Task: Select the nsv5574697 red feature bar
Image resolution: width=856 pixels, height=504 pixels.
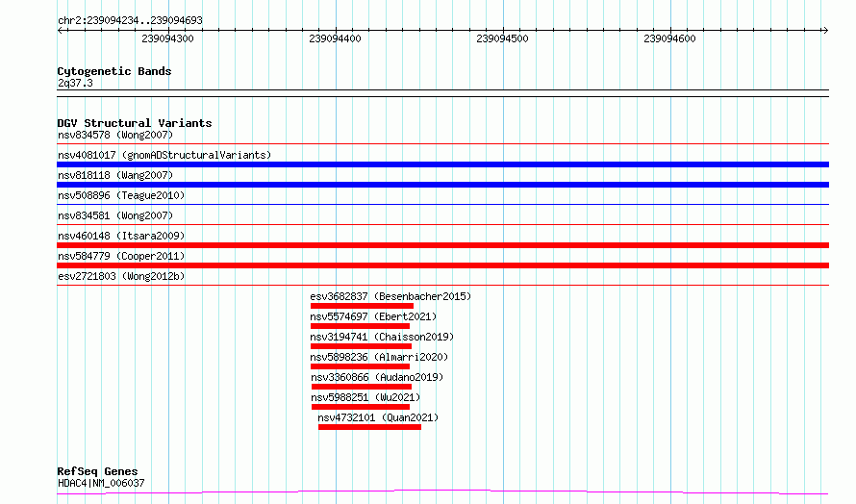Action: [361, 326]
